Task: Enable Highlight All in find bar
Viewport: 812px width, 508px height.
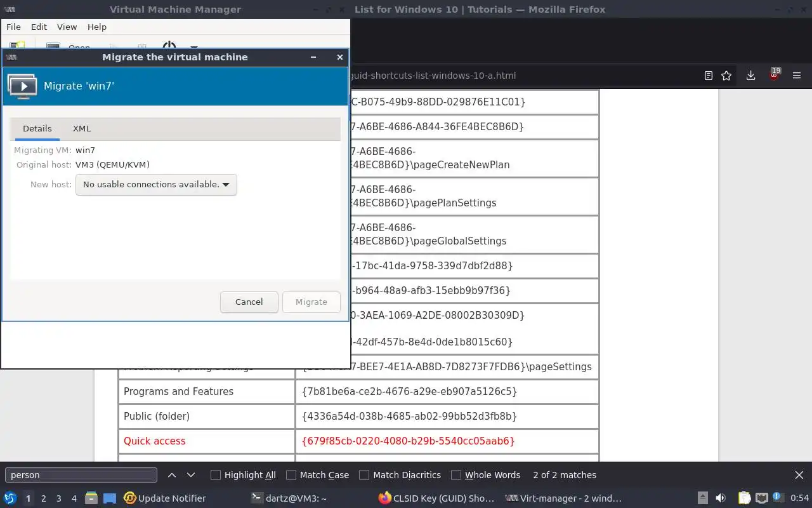Action: click(x=244, y=475)
